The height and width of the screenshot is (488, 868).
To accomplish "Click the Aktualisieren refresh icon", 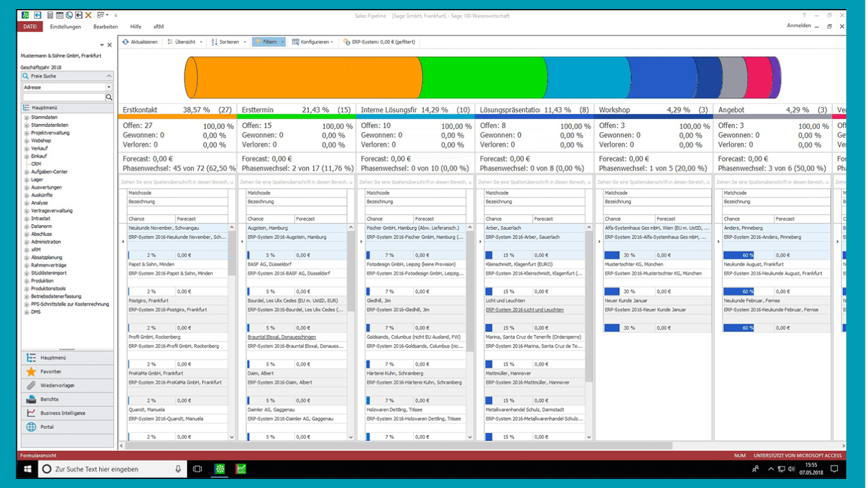I will [125, 42].
